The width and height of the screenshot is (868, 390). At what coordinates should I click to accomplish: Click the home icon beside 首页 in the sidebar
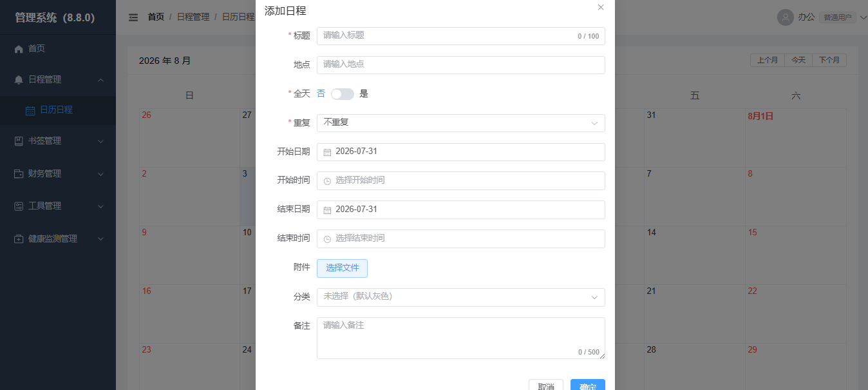pos(19,49)
